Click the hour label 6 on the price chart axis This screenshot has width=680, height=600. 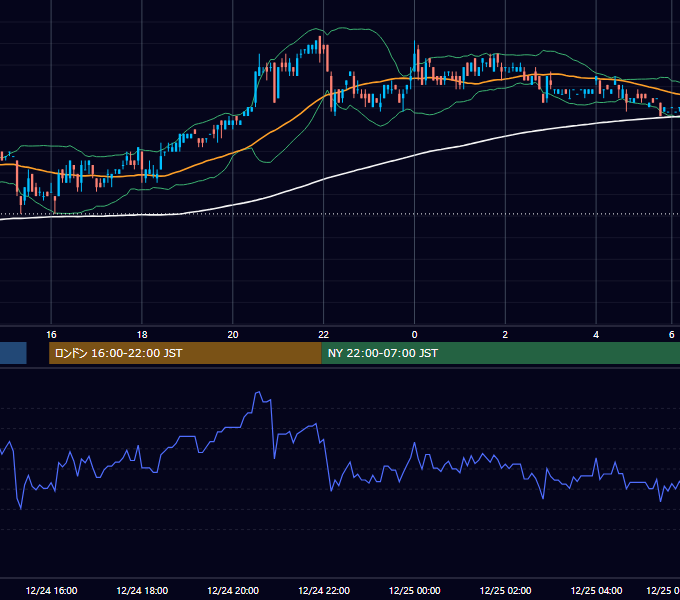point(671,335)
